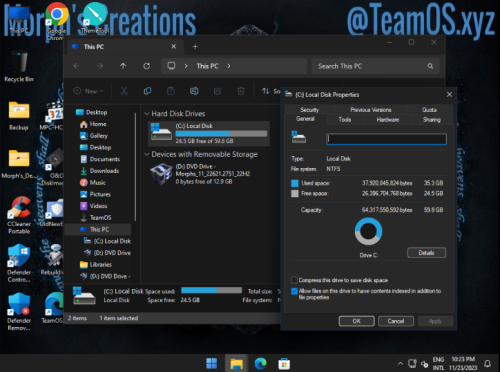Click File Explorer taskbar icon
The width and height of the screenshot is (500, 372).
236,363
